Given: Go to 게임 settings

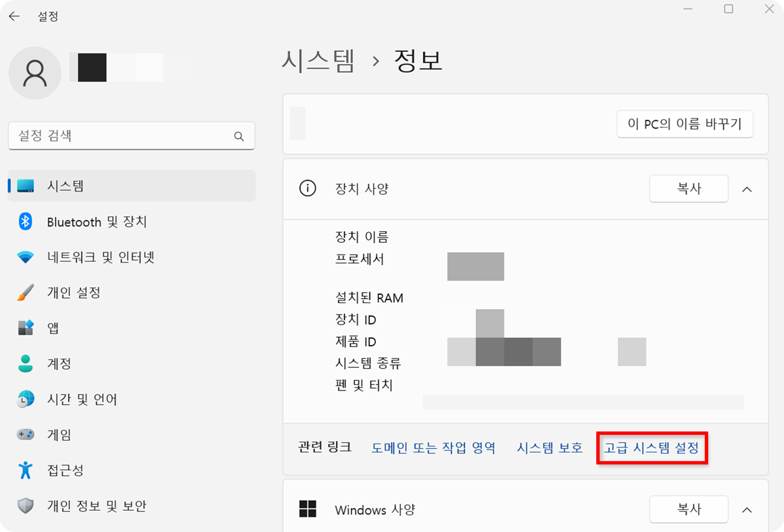Looking at the screenshot, I should point(132,434).
